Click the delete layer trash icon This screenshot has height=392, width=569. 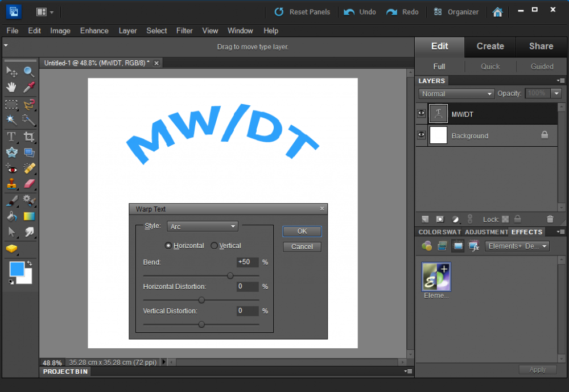tap(550, 219)
